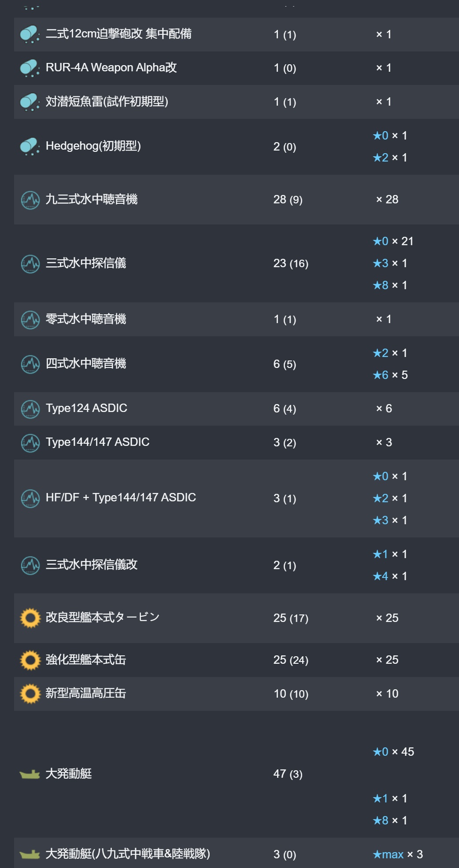Select the Type144/147 ASDIC row name
Image resolution: width=459 pixels, height=868 pixels.
(97, 442)
